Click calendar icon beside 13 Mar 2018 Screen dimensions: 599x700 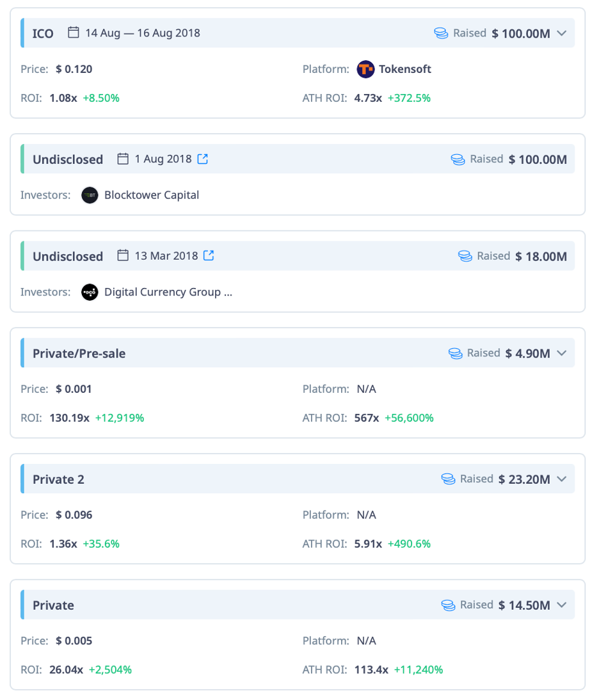123,256
